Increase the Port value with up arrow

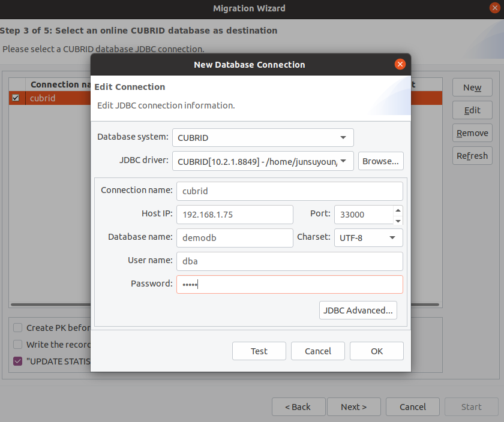[398, 210]
